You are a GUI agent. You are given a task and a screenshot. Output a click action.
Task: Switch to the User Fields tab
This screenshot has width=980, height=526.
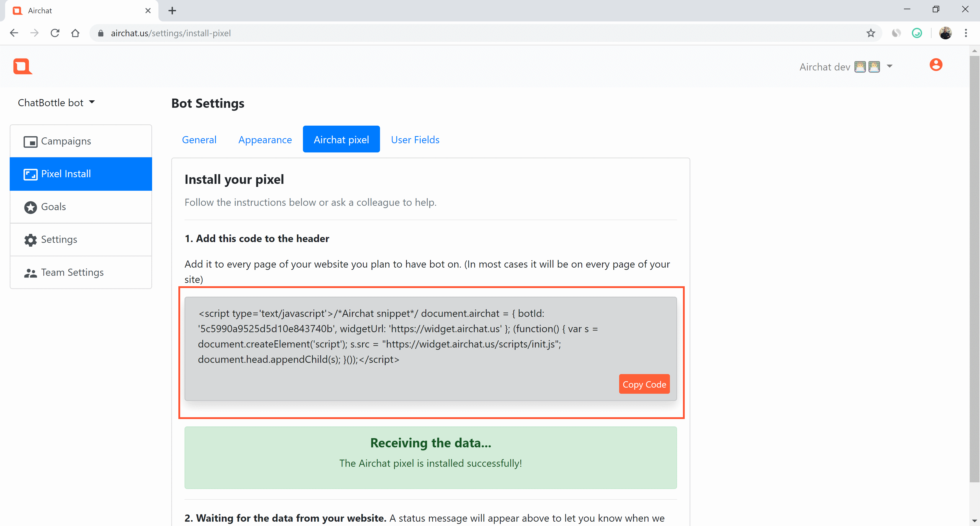pyautogui.click(x=415, y=140)
